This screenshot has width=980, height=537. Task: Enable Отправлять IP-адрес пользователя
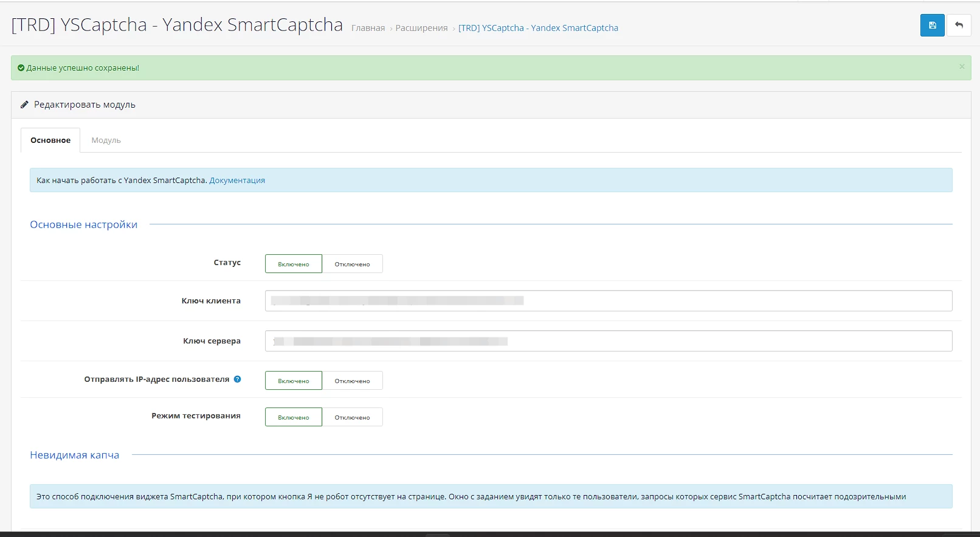pyautogui.click(x=294, y=381)
